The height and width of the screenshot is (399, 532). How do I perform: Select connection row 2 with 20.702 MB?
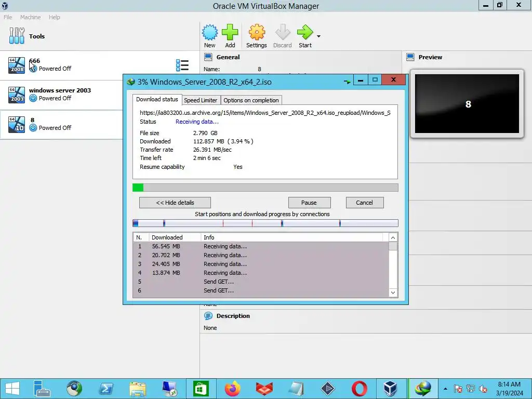tap(261, 255)
